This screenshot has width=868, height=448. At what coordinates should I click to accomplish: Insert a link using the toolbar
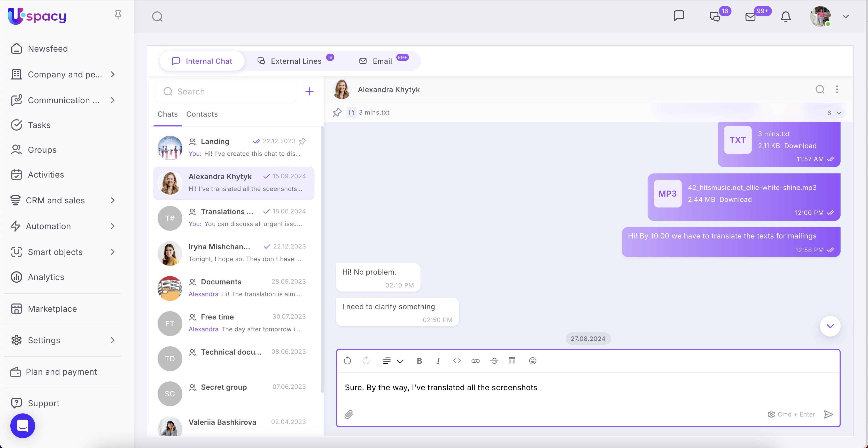click(475, 361)
